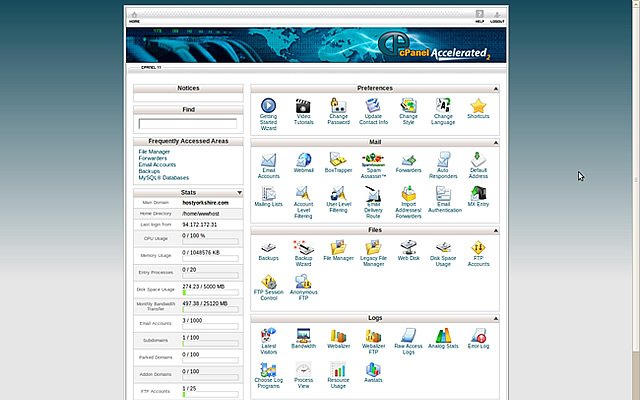Collapse the Mail section

point(496,142)
